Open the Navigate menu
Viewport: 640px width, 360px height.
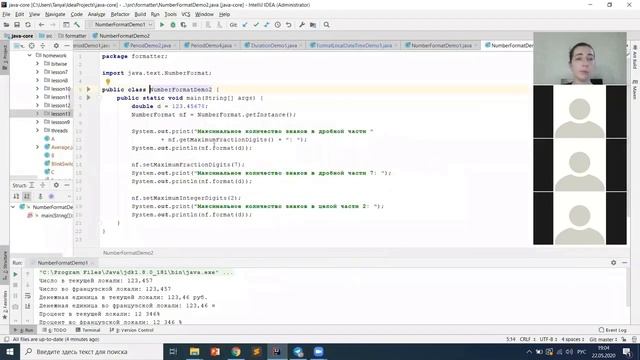[55, 14]
